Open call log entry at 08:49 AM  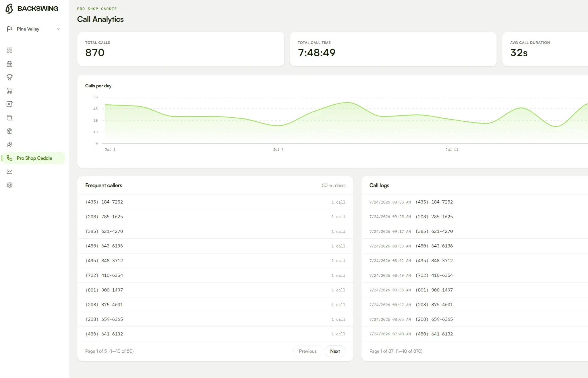pos(475,275)
